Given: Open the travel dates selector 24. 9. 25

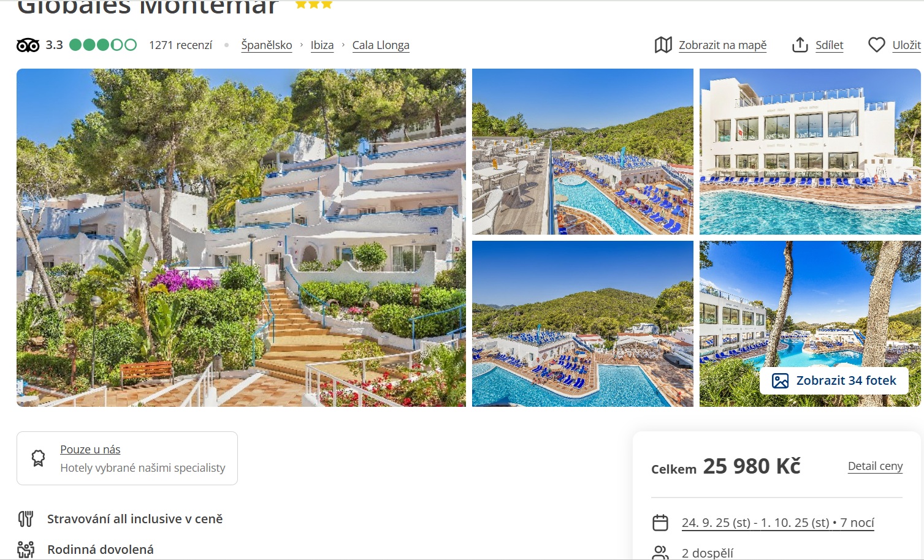Looking at the screenshot, I should (x=778, y=523).
